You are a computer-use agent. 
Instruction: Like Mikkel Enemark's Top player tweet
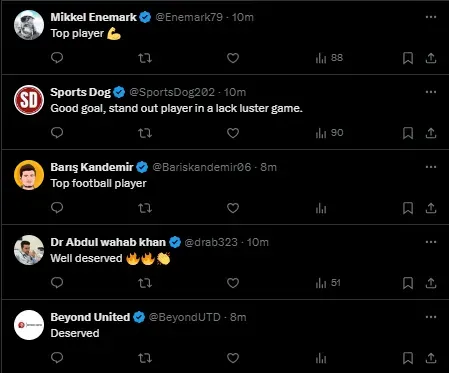pos(233,58)
